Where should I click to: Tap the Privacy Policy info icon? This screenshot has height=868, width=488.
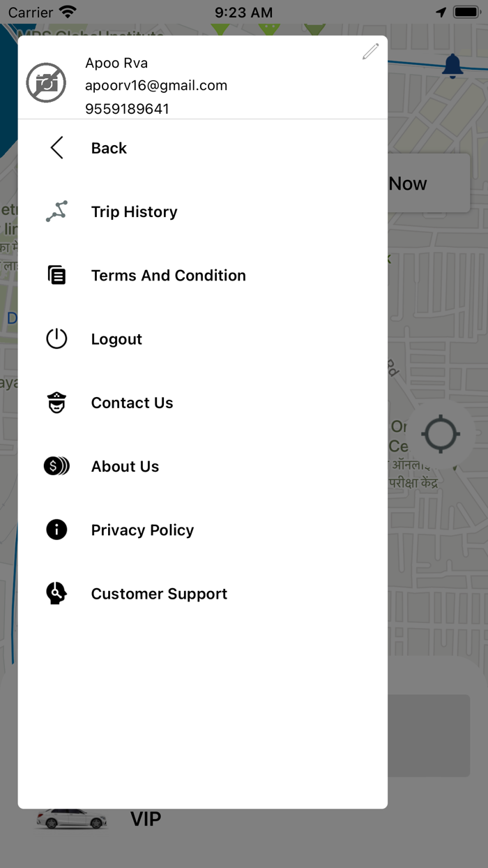click(56, 530)
